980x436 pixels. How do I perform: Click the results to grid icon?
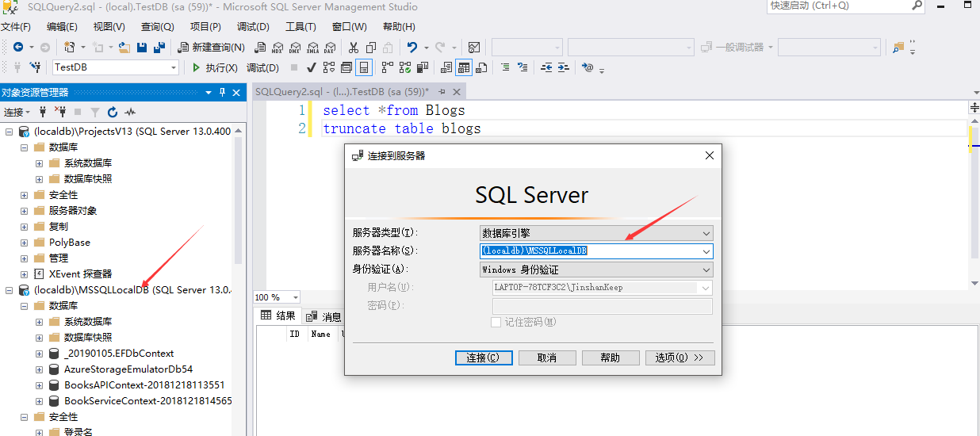point(463,67)
